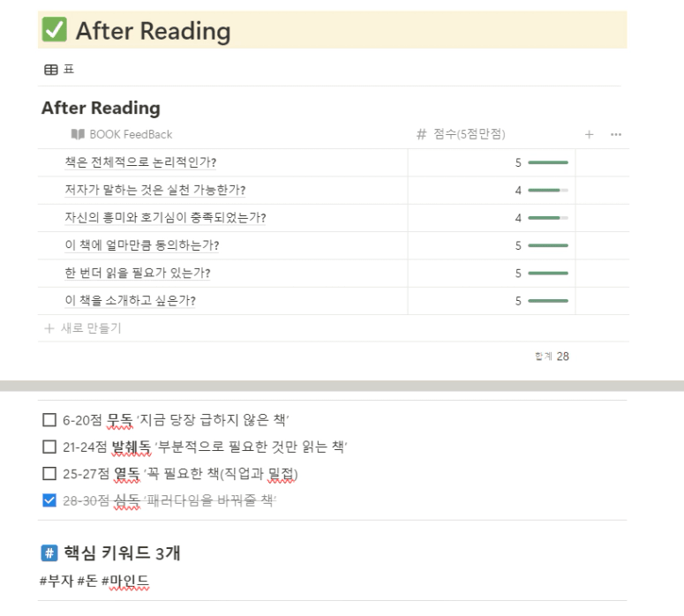Click the blue hash icon by 핵심 키워드
684x616 pixels.
(49, 553)
